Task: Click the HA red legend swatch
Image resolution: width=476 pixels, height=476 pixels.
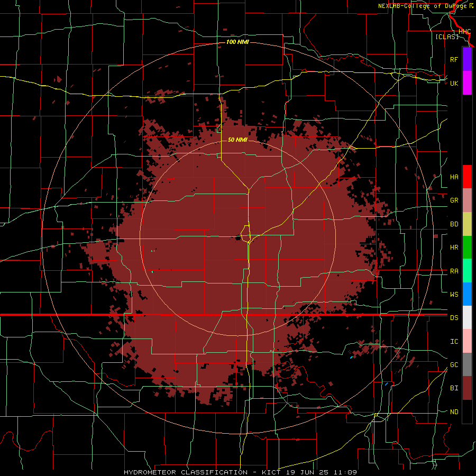Action: [467, 177]
